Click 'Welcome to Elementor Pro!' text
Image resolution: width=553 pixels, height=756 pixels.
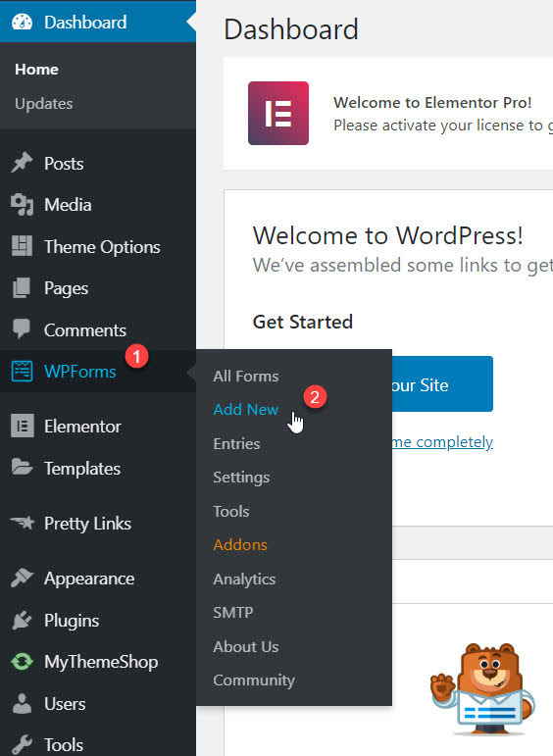click(x=432, y=102)
